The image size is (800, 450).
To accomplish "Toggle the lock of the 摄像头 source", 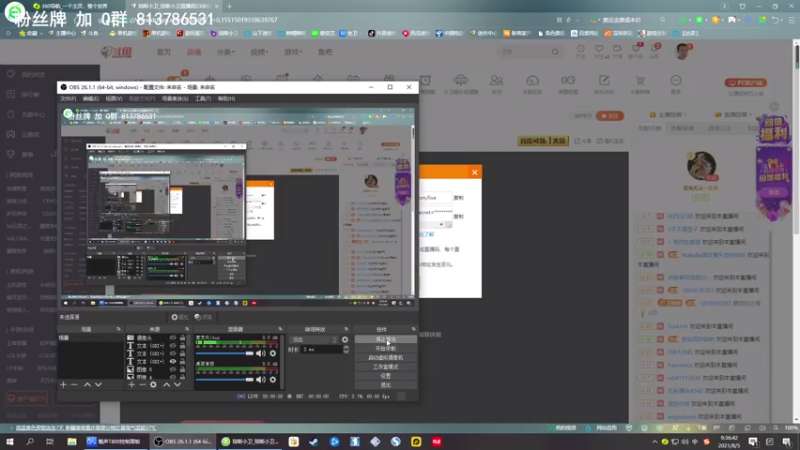I will [x=182, y=338].
